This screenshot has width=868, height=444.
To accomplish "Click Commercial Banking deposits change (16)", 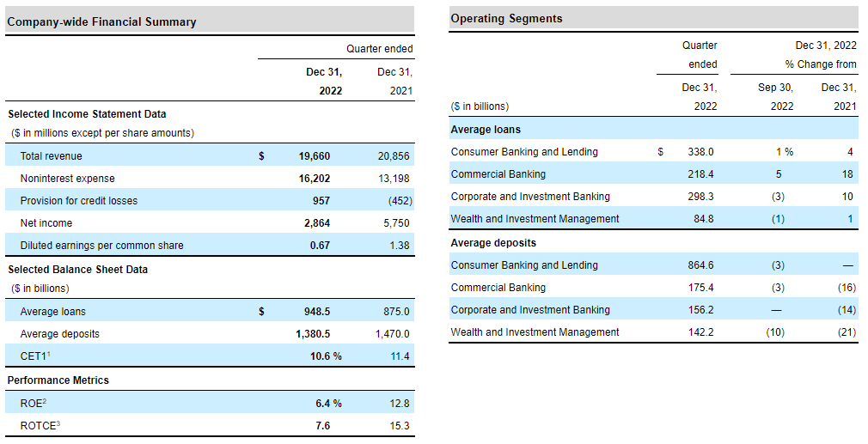I will (847, 288).
